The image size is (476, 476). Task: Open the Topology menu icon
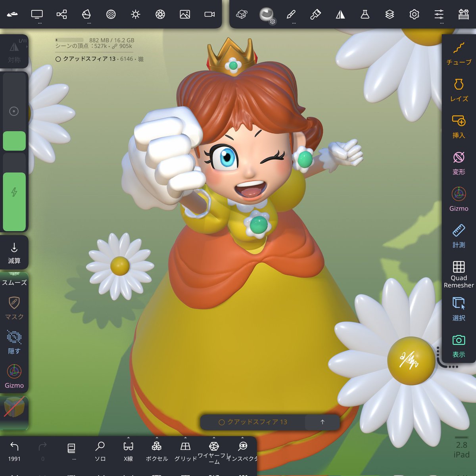86,15
